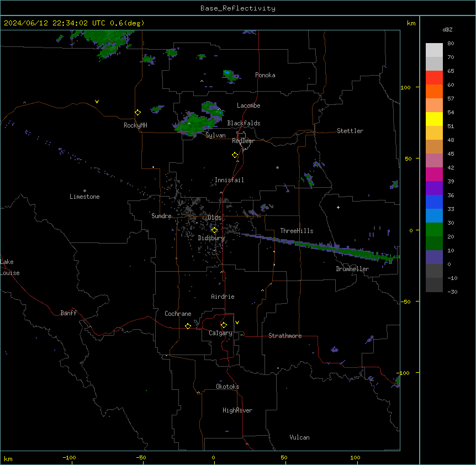Click the green 30 dBZ color swatch

pos(434,230)
